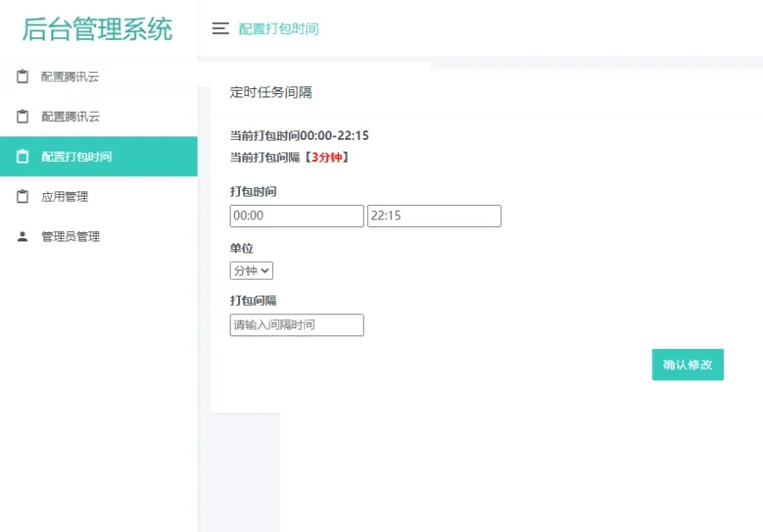Click the person icon beside 管理员管理
The height and width of the screenshot is (532, 763).
click(x=23, y=236)
